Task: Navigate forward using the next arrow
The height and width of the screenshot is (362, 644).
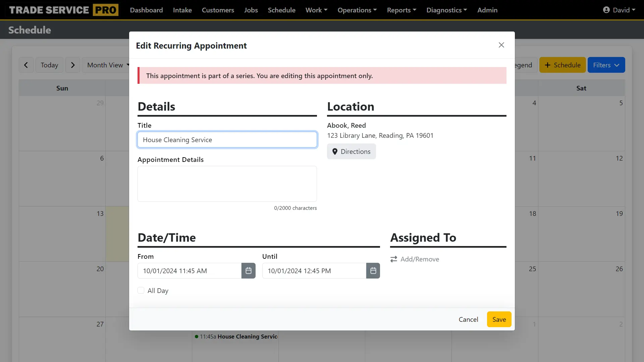Action: pyautogui.click(x=72, y=65)
